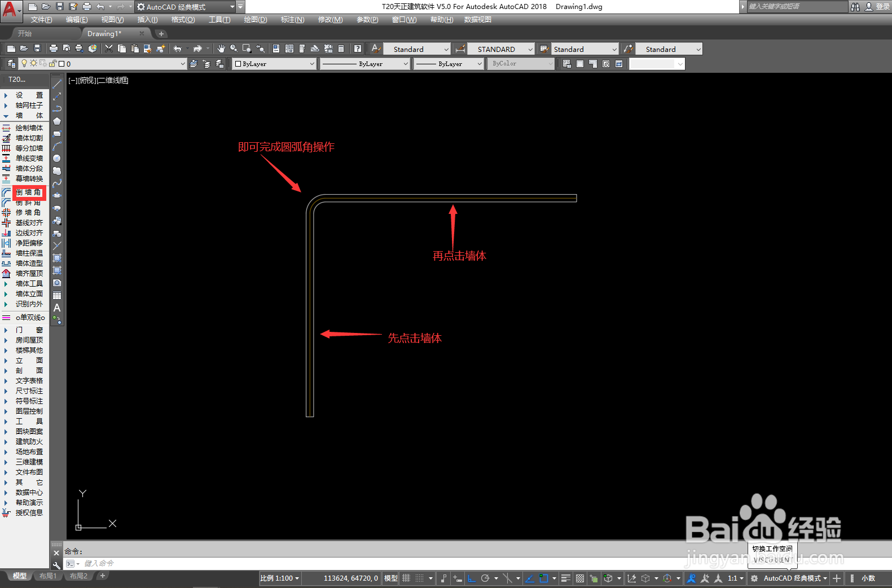Toggle snap mode dots in status bar
Screen dimensions: 892x588
point(420,578)
